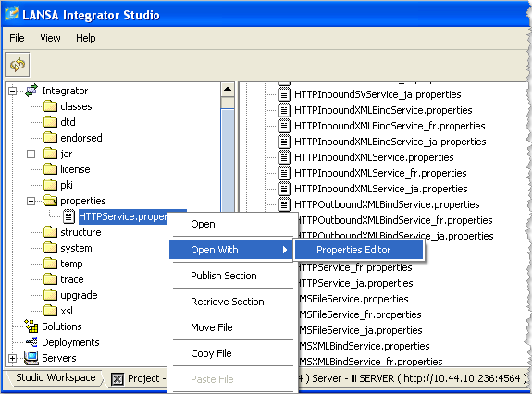The image size is (532, 394).
Task: Switch to the Studio Workspace tab
Action: tap(56, 377)
